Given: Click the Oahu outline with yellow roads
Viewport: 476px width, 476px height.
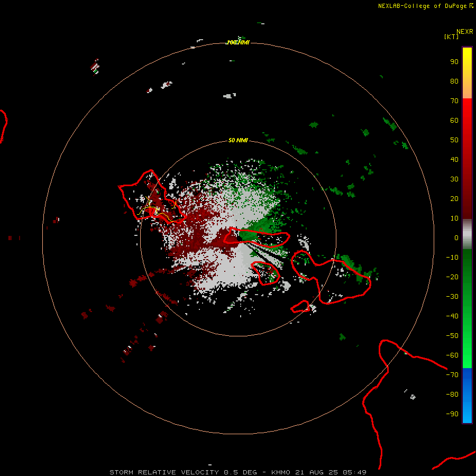Looking at the screenshot, I should coord(152,198).
